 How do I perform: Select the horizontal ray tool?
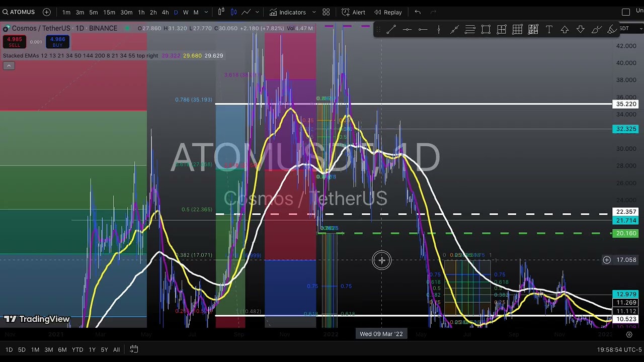coord(423,30)
